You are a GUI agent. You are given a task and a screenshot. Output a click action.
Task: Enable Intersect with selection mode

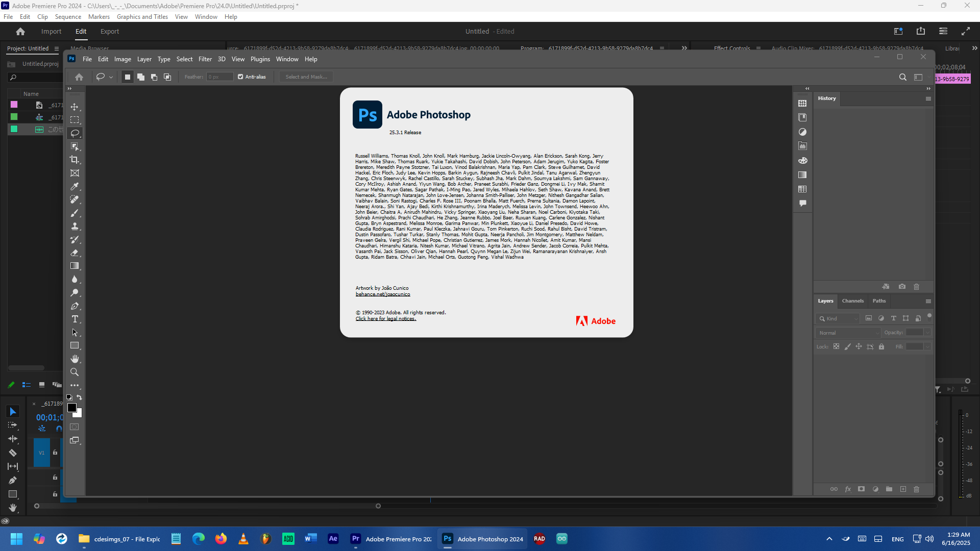click(167, 77)
